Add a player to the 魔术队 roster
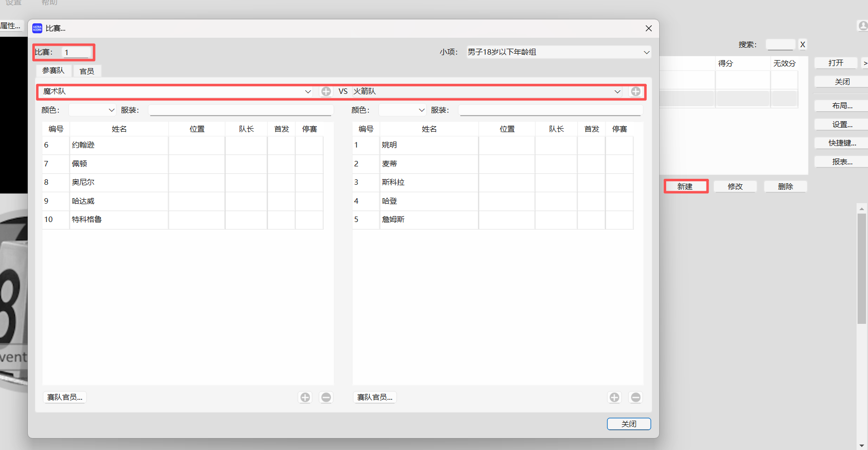 coord(305,397)
